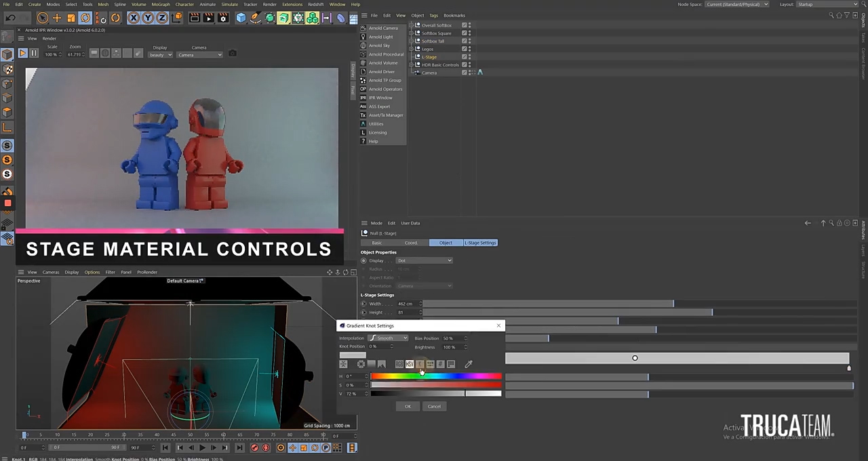Viewport: 868px width, 461px height.
Task: Switch to the Object attributes tab
Action: tap(446, 243)
